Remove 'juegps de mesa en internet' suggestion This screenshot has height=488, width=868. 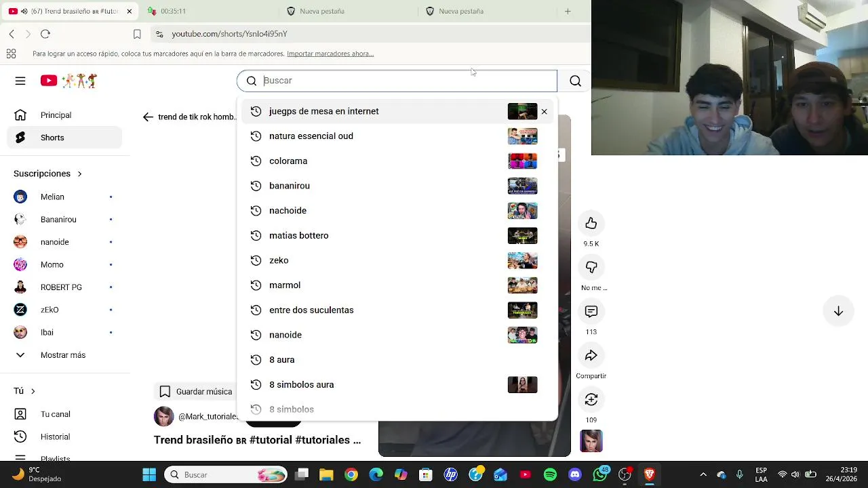(x=544, y=111)
